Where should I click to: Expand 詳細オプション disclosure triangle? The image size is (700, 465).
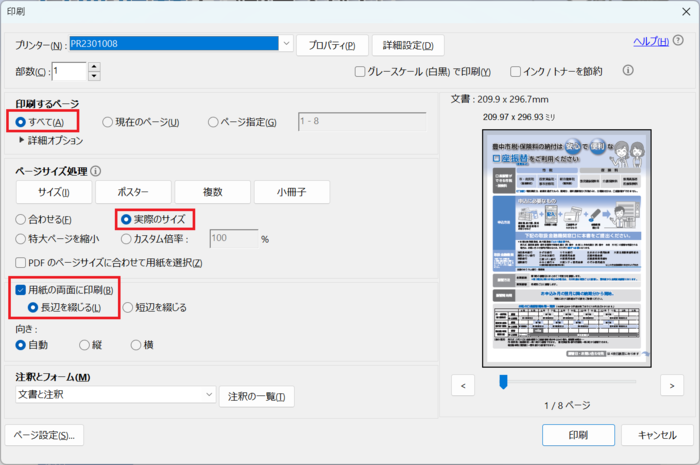click(22, 141)
